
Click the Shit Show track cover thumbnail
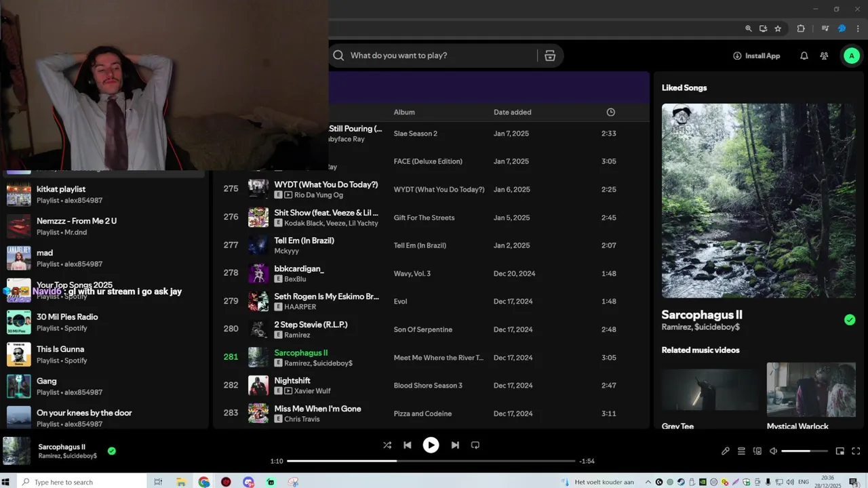click(x=258, y=217)
